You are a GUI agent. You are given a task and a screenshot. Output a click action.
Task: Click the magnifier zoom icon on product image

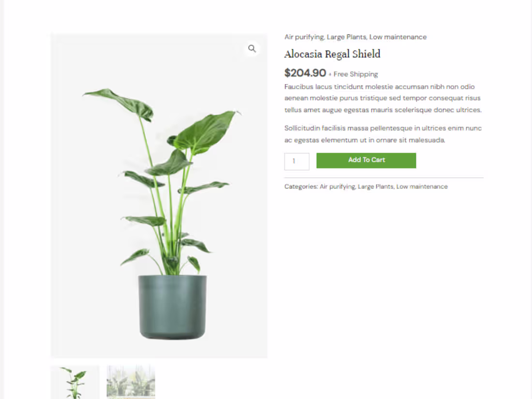coord(251,48)
